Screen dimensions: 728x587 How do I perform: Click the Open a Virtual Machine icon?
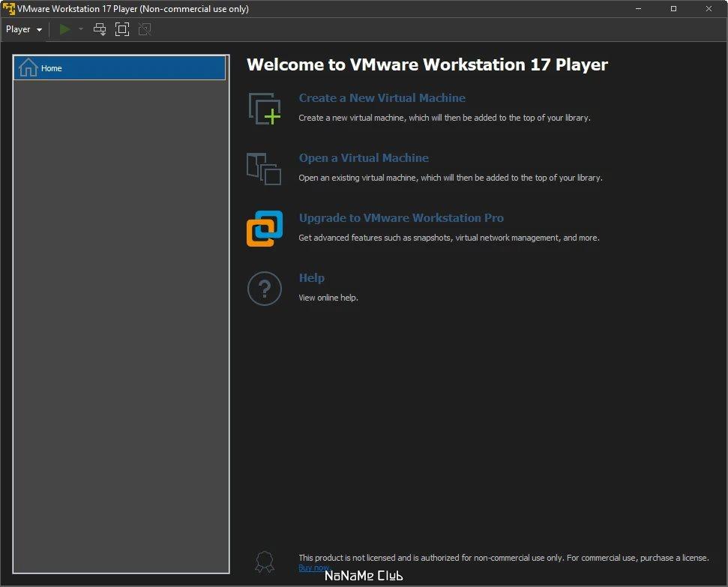[264, 169]
